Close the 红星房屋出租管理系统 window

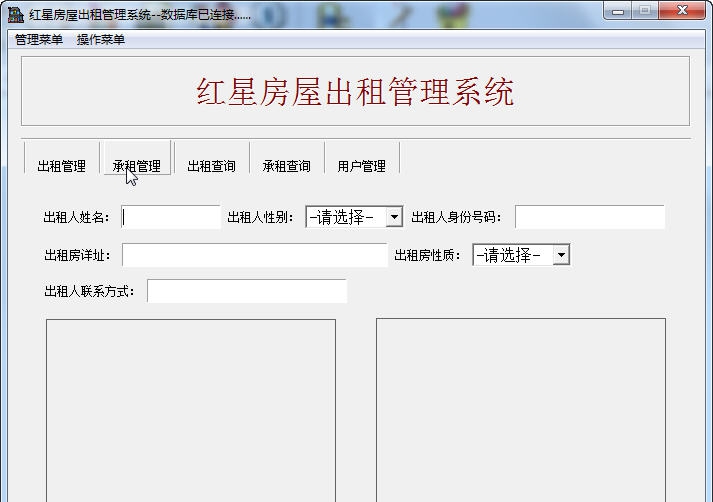coord(682,11)
